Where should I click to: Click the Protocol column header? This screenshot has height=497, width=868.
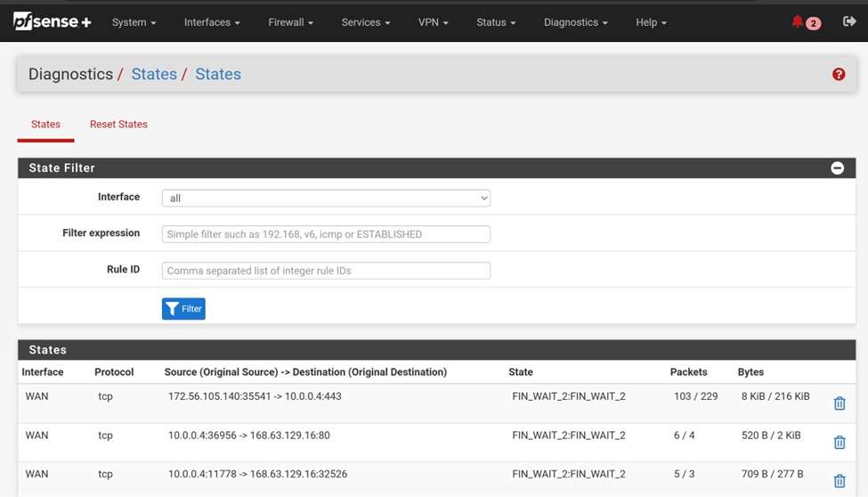[x=114, y=371]
